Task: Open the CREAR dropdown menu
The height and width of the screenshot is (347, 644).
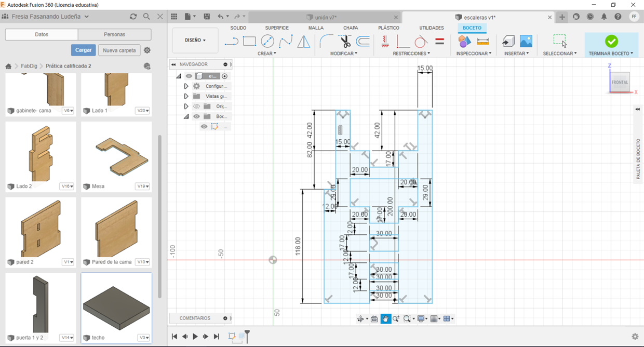Action: [x=267, y=54]
